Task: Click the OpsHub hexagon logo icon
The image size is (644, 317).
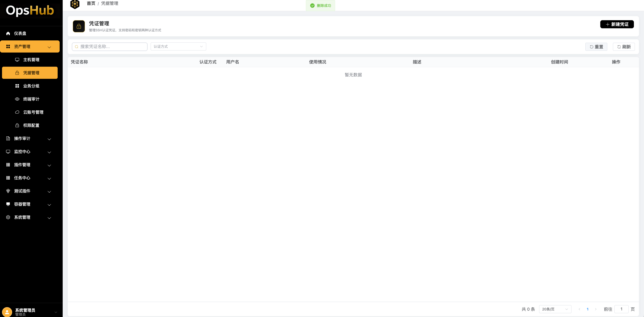Action: (75, 4)
